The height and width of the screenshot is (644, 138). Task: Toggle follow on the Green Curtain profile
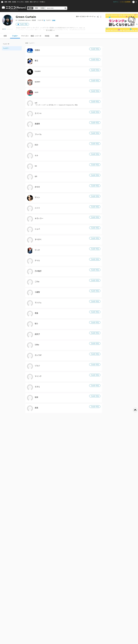click(22, 24)
